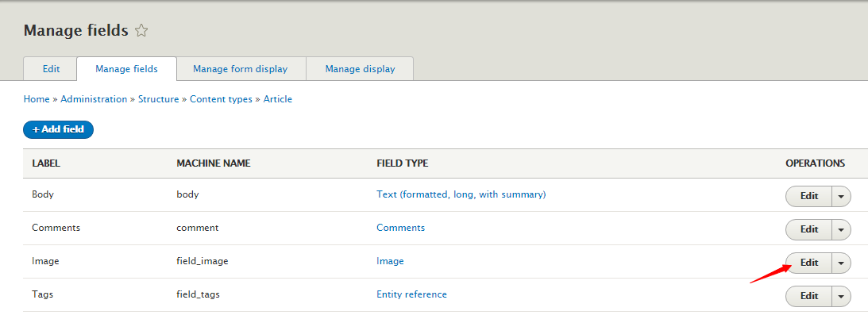Expand operations dropdown for Tags row

(842, 296)
